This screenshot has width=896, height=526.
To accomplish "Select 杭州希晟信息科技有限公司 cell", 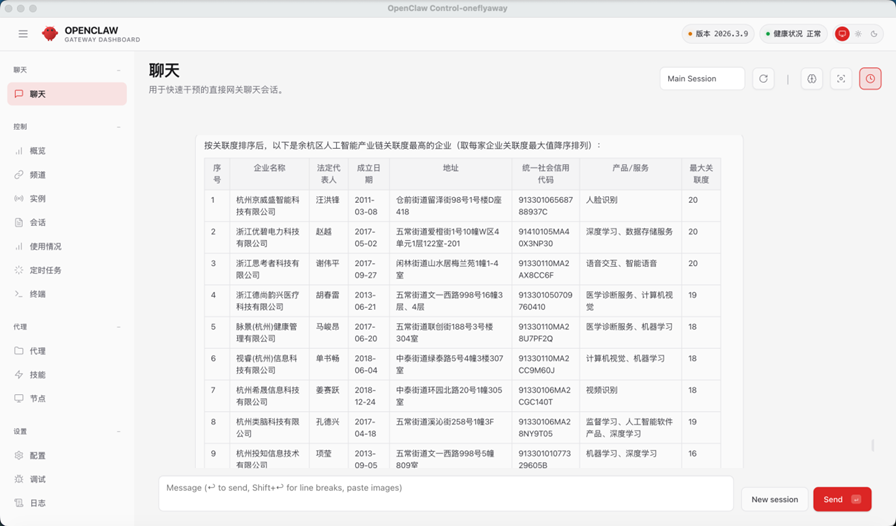I will [268, 396].
